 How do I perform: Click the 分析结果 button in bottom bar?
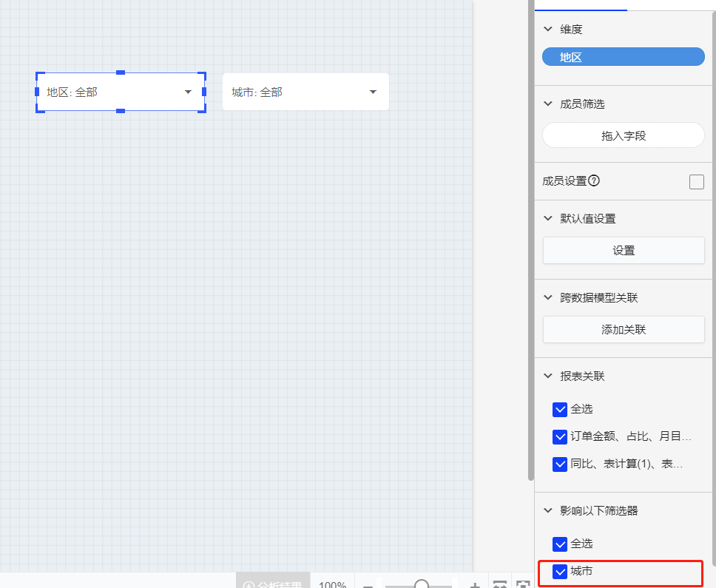(x=273, y=581)
